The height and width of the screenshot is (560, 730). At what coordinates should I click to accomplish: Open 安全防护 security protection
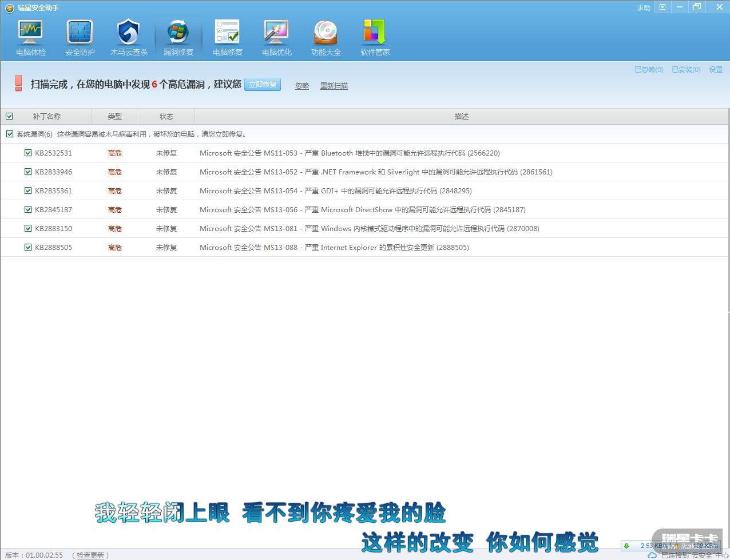(80, 38)
